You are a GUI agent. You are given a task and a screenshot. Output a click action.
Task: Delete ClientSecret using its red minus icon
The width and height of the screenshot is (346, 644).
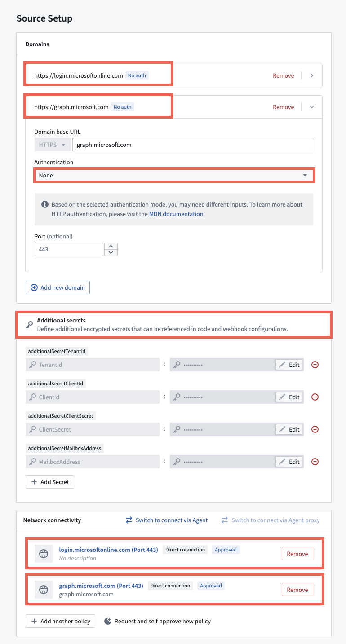[315, 429]
